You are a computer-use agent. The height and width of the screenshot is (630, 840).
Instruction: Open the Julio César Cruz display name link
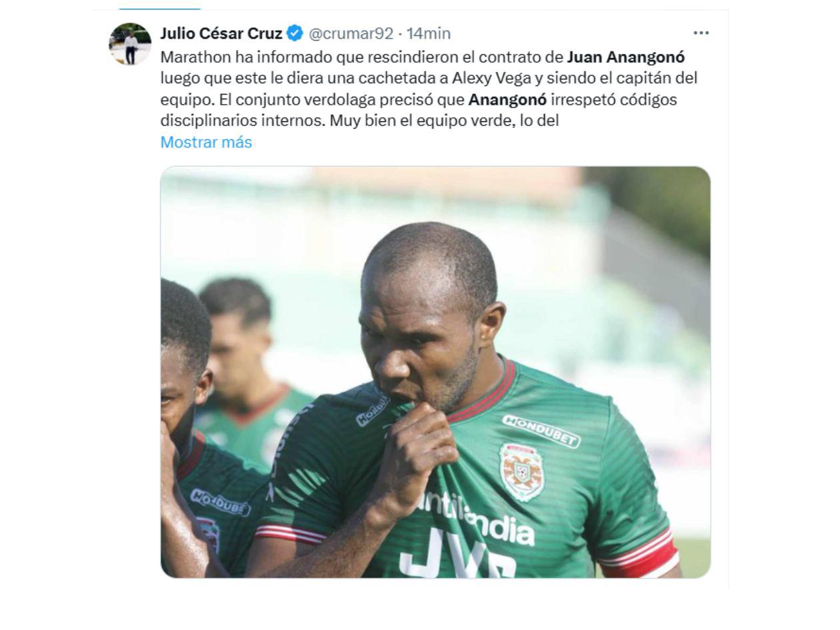(x=221, y=33)
